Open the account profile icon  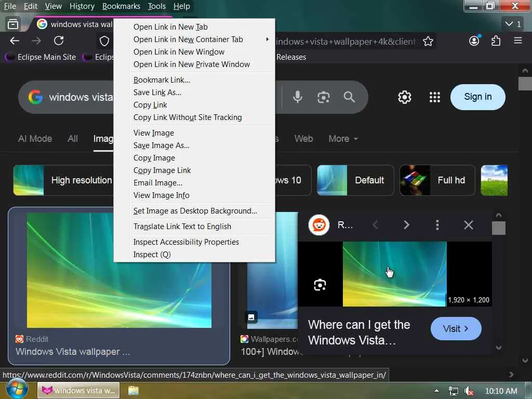tap(474, 41)
